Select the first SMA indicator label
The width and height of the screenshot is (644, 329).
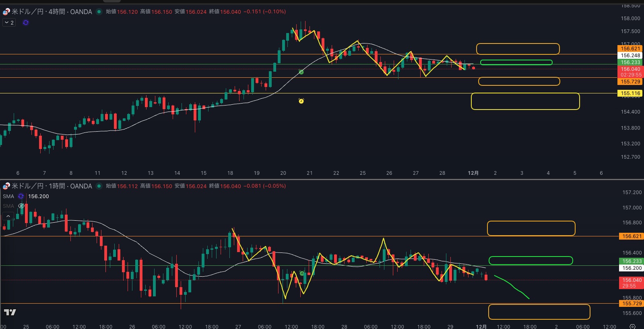[8, 196]
